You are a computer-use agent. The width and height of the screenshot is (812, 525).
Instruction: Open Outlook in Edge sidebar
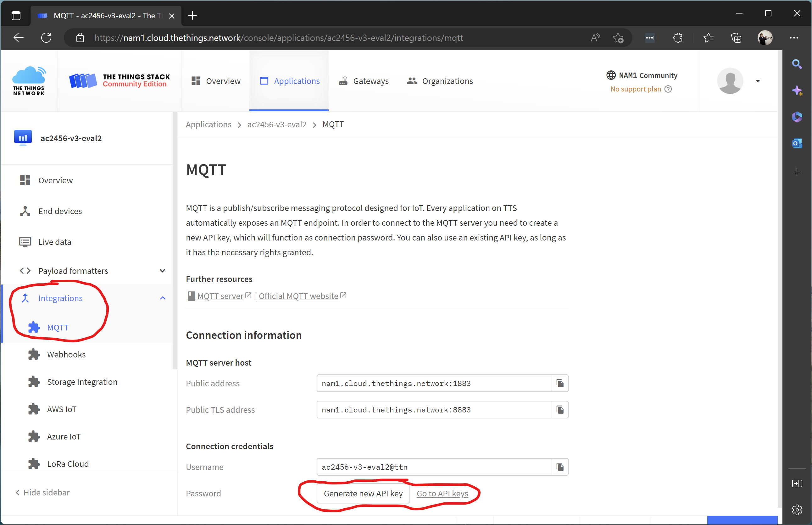pyautogui.click(x=797, y=144)
